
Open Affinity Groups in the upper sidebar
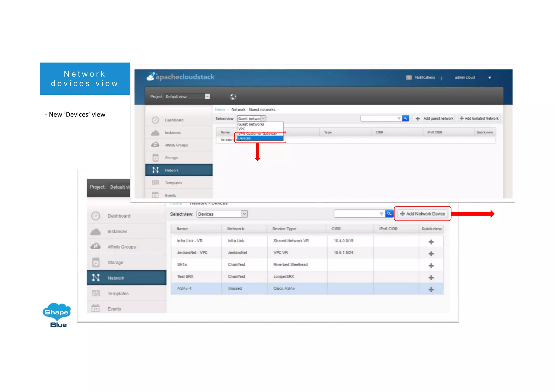pos(176,145)
